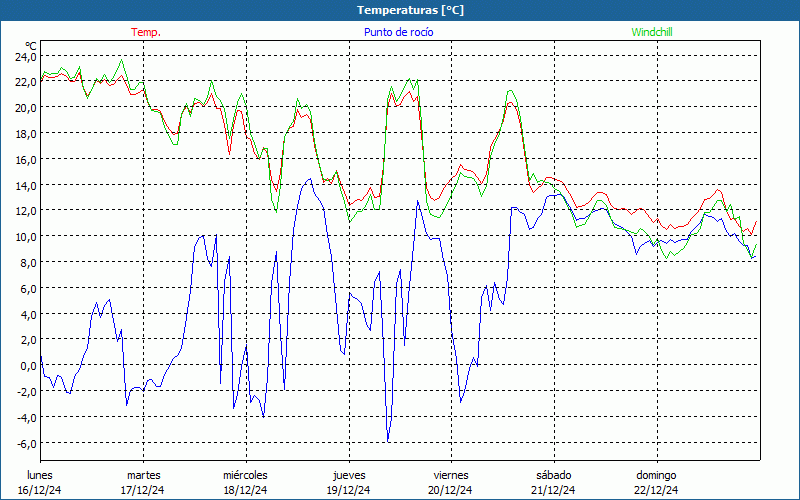Image resolution: width=800 pixels, height=500 pixels.
Task: Click the '22/12/24' date label
Action: 657,490
